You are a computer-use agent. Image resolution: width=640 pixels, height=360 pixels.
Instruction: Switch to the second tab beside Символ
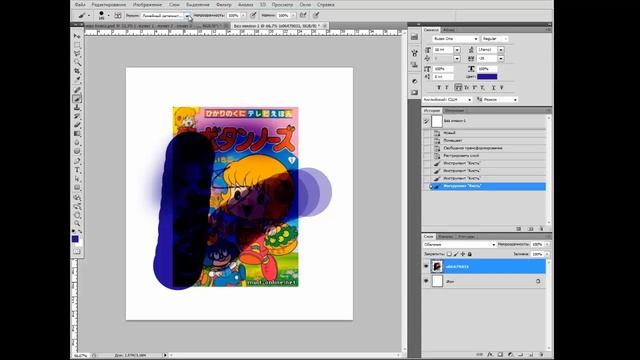(x=449, y=30)
